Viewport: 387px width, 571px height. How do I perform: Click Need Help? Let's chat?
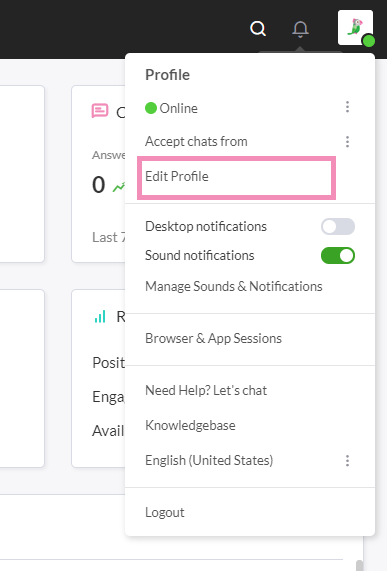tap(206, 391)
